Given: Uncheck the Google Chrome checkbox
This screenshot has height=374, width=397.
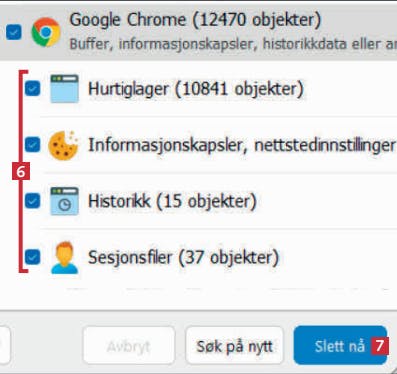Looking at the screenshot, I should point(14,32).
